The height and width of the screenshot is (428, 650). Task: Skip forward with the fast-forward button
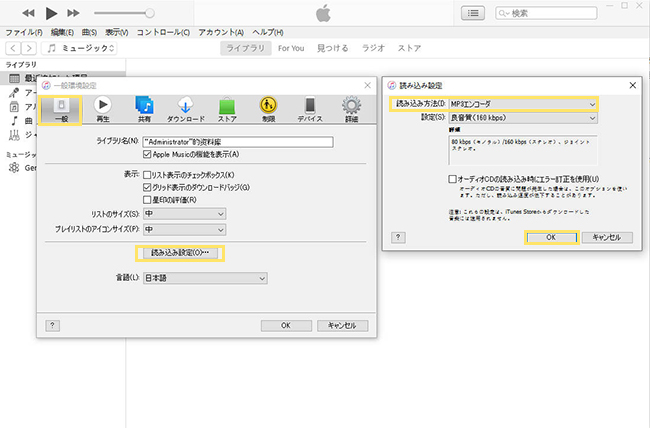pyautogui.click(x=73, y=13)
